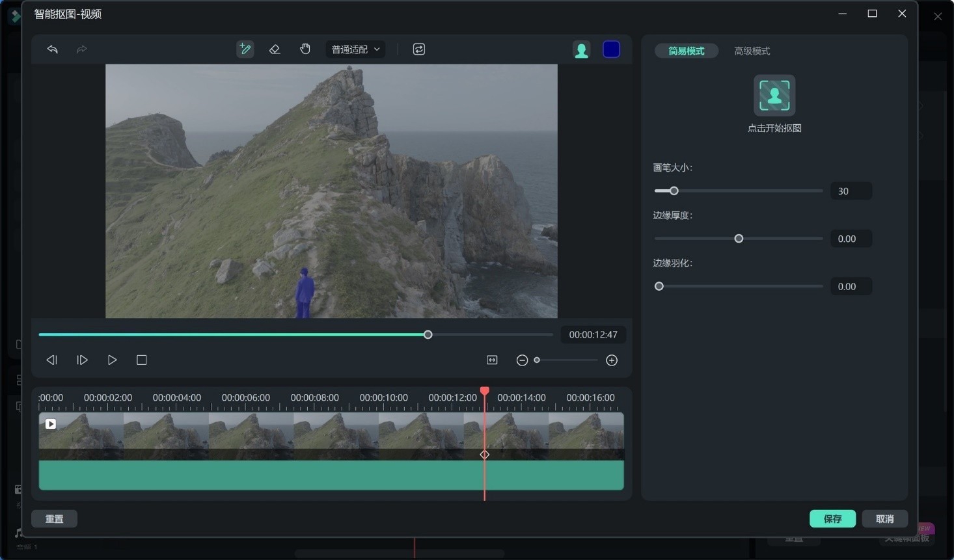954x560 pixels.
Task: Click the start cutout portrait icon
Action: click(774, 96)
